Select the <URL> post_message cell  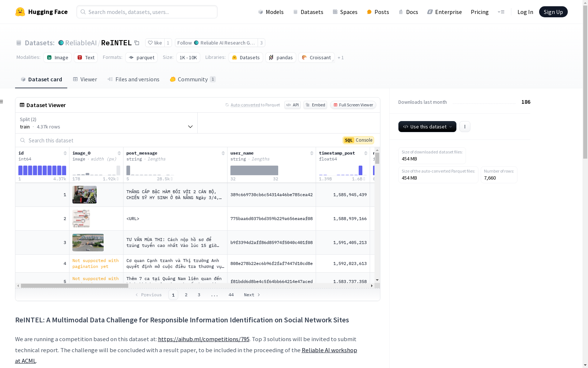[x=175, y=219]
